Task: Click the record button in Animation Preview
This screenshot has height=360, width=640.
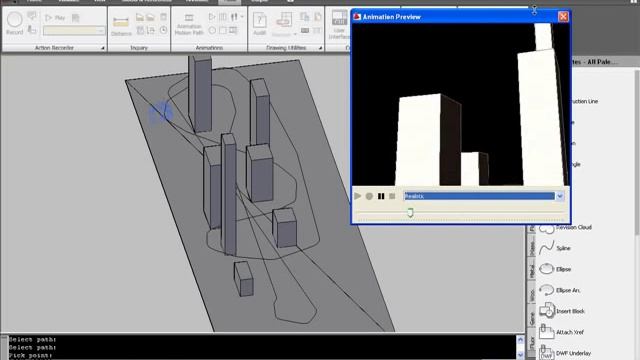Action: [x=369, y=196]
